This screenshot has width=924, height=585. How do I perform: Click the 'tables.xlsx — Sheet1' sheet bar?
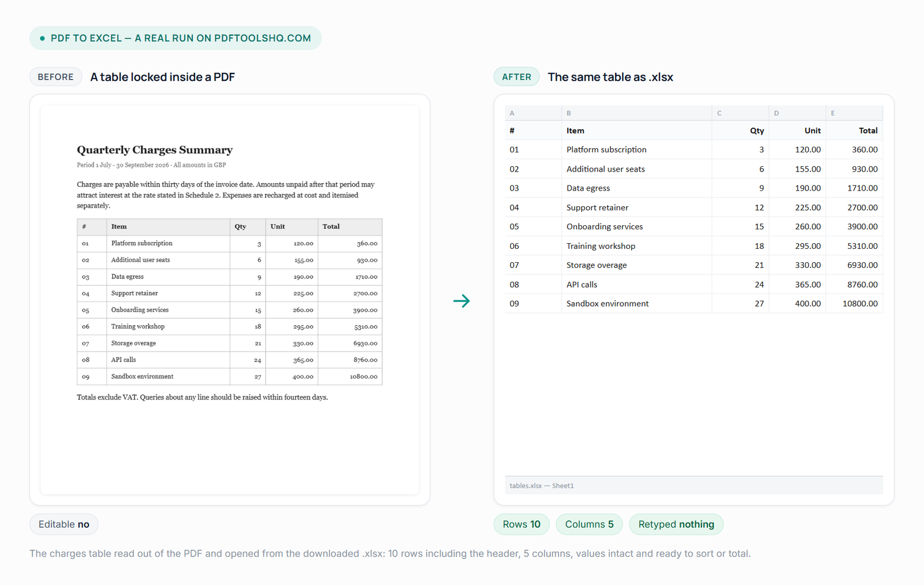point(694,486)
